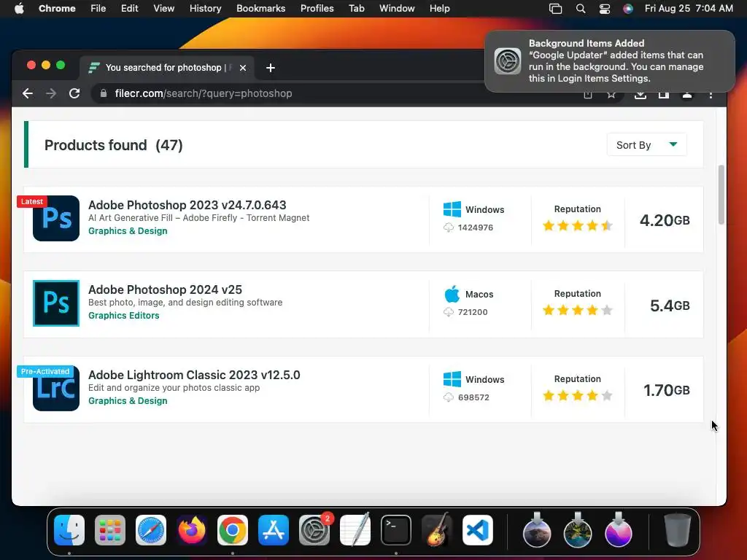Click the 1.70GB size text
This screenshot has height=560, width=747.
(x=667, y=391)
